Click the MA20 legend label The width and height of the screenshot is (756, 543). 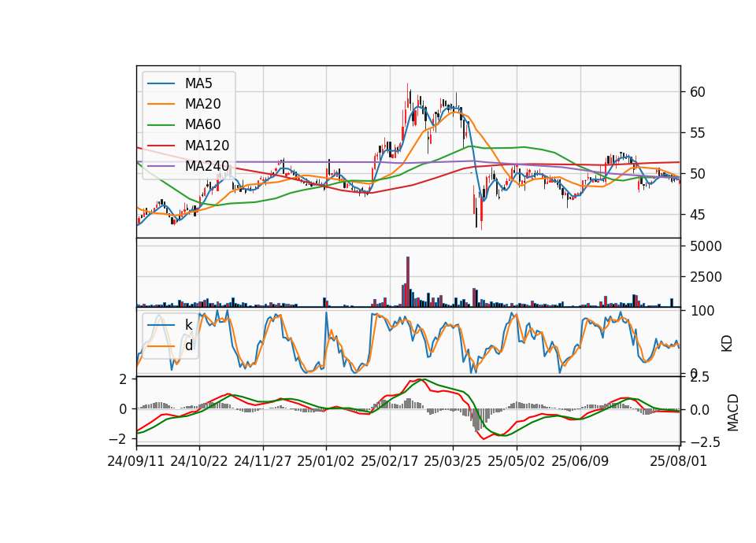pos(202,104)
